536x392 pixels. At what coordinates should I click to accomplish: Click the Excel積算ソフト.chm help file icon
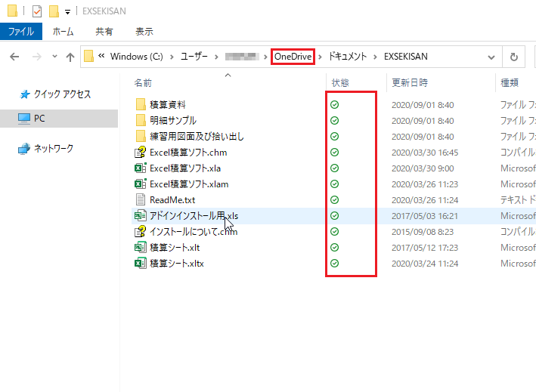(141, 153)
